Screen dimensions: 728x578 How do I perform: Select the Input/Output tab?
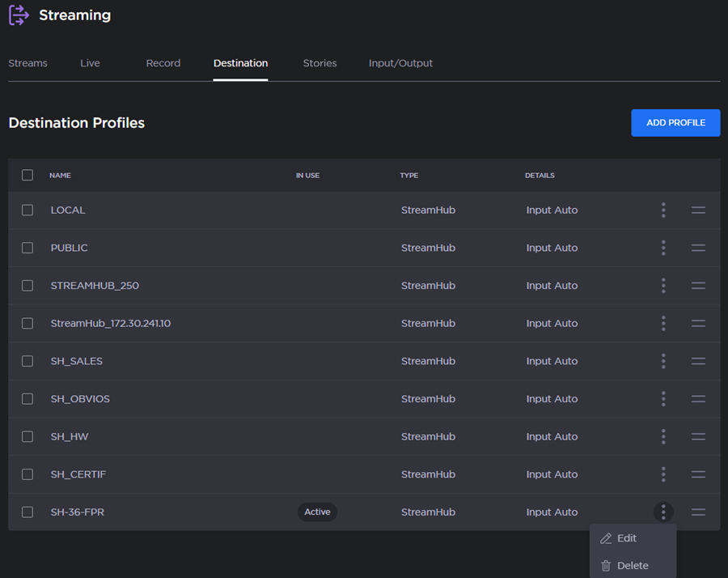tap(400, 62)
